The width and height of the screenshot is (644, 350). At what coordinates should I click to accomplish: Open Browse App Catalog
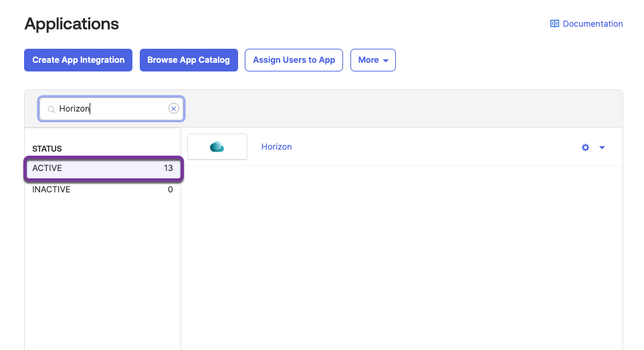point(189,60)
